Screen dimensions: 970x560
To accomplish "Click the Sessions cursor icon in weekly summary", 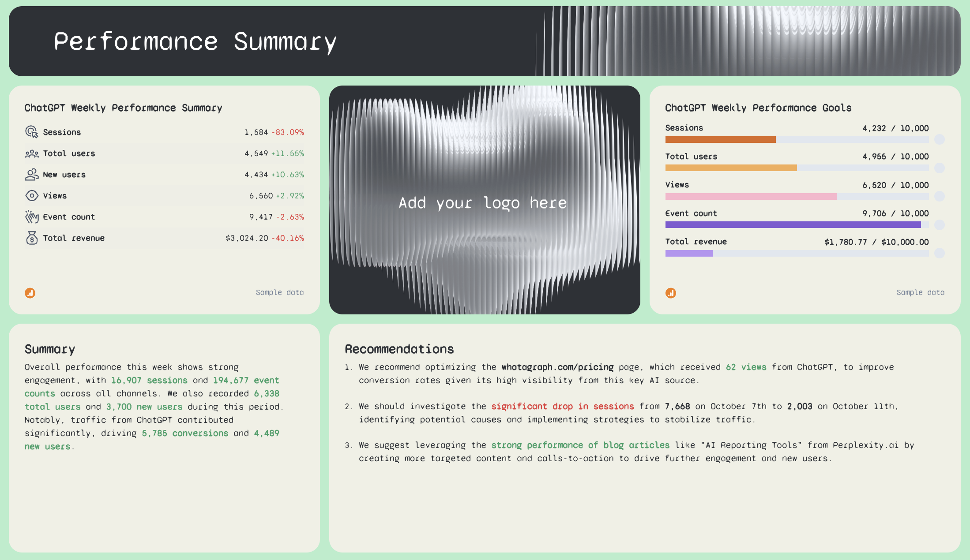I will tap(31, 131).
